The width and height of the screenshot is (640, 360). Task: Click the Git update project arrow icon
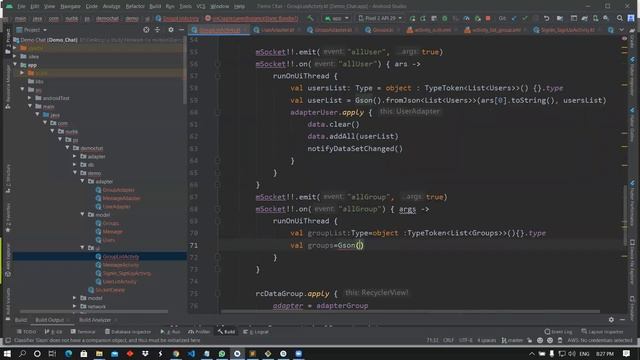pyautogui.click(x=514, y=18)
